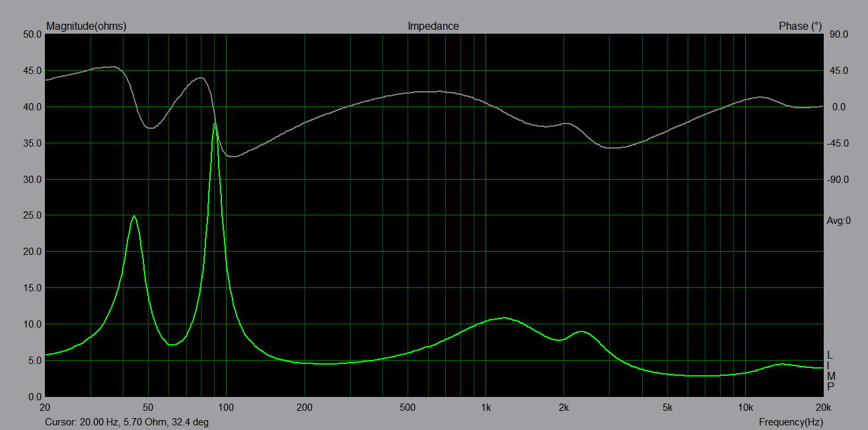Click the 100 frequency axis tick label
This screenshot has height=430, width=868.
pos(226,407)
